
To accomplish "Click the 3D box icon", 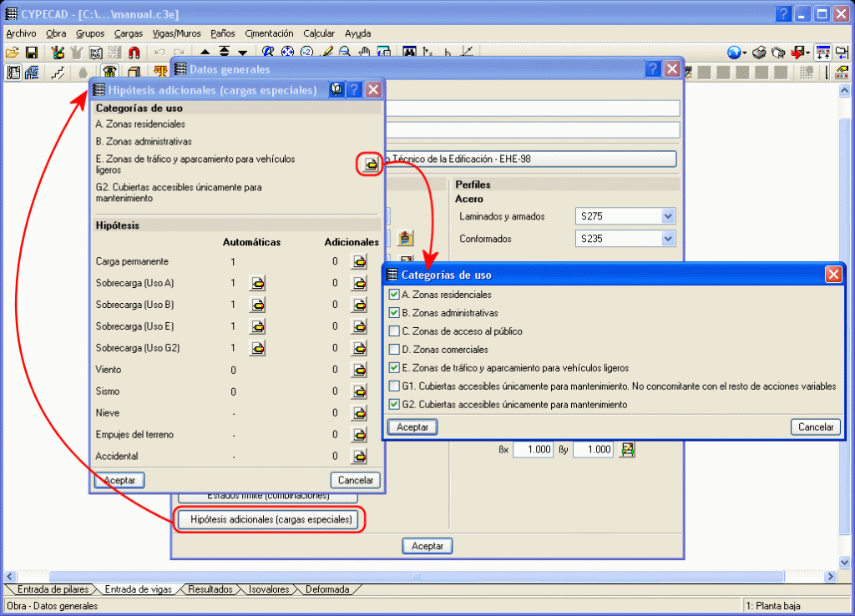I will tap(134, 72).
